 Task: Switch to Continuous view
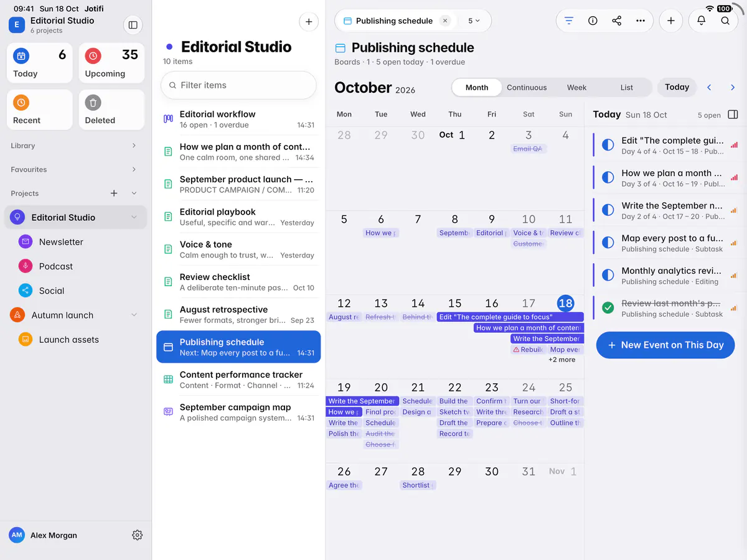pos(527,87)
